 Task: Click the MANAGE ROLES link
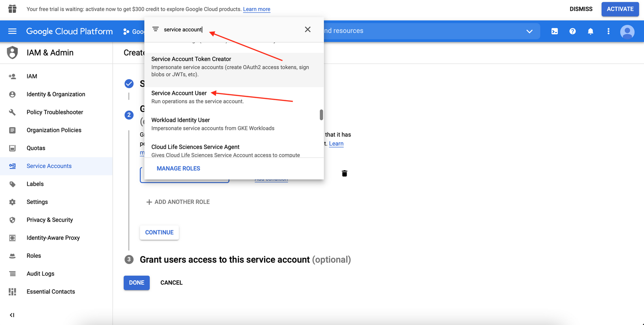coord(178,169)
